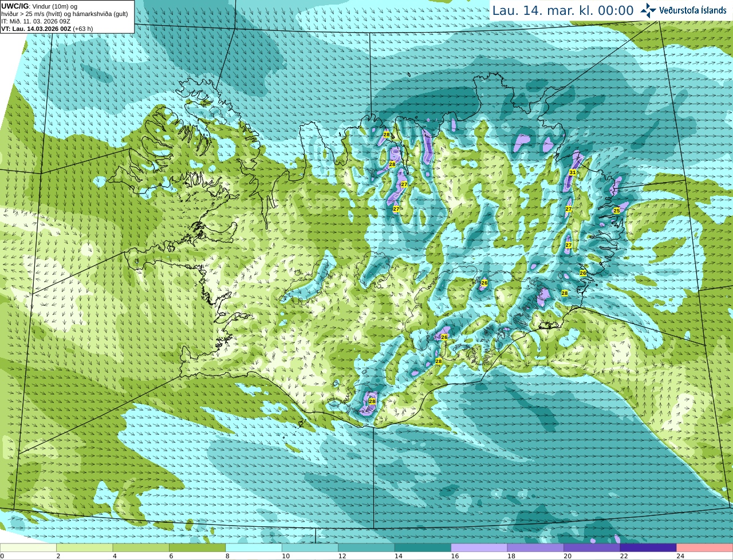Click the legend tick label 10
Screen dimensions: 733x560
[286, 556]
